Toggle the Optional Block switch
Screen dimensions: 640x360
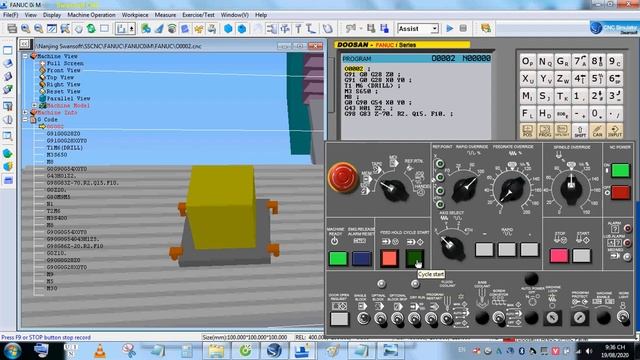tap(380, 319)
